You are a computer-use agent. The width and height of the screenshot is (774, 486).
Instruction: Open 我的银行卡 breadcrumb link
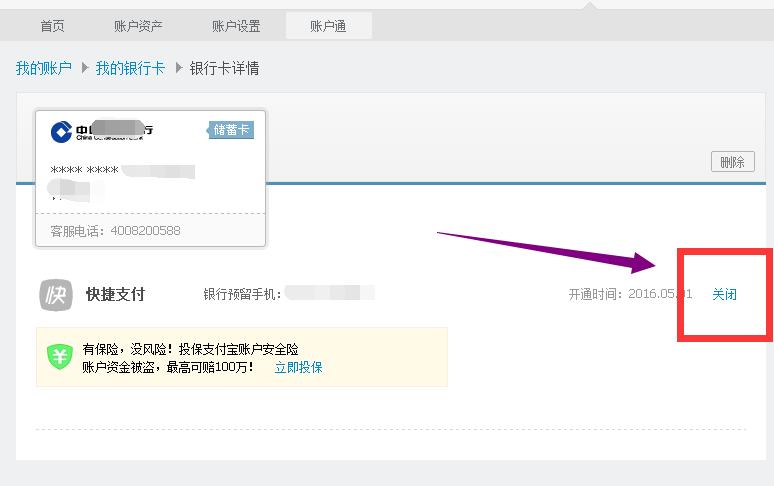coord(130,68)
